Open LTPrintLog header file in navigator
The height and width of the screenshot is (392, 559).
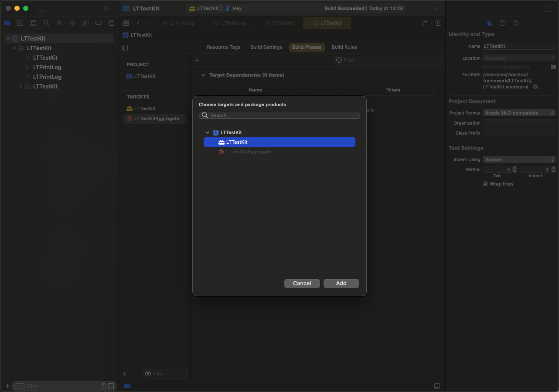pyautogui.click(x=47, y=67)
